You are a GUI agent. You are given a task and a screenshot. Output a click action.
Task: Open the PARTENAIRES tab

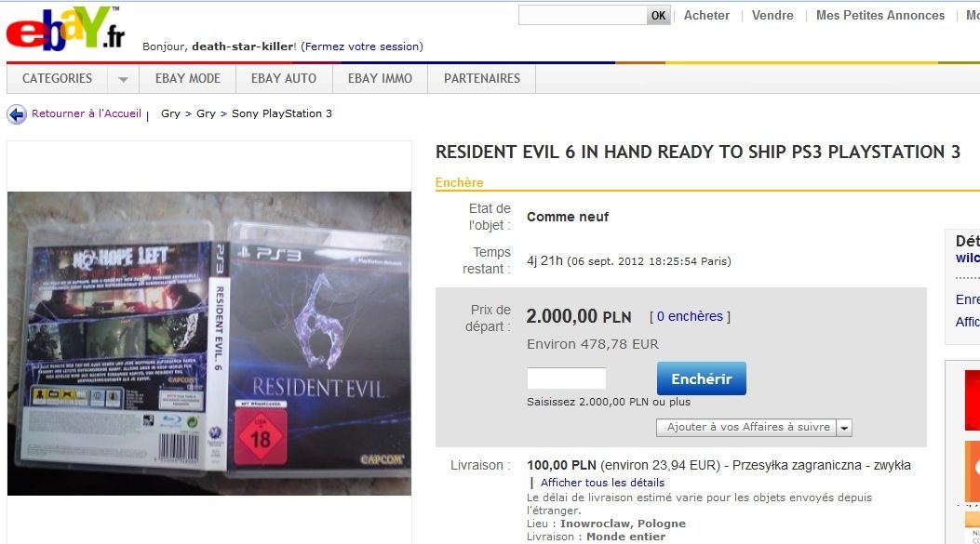482,79
